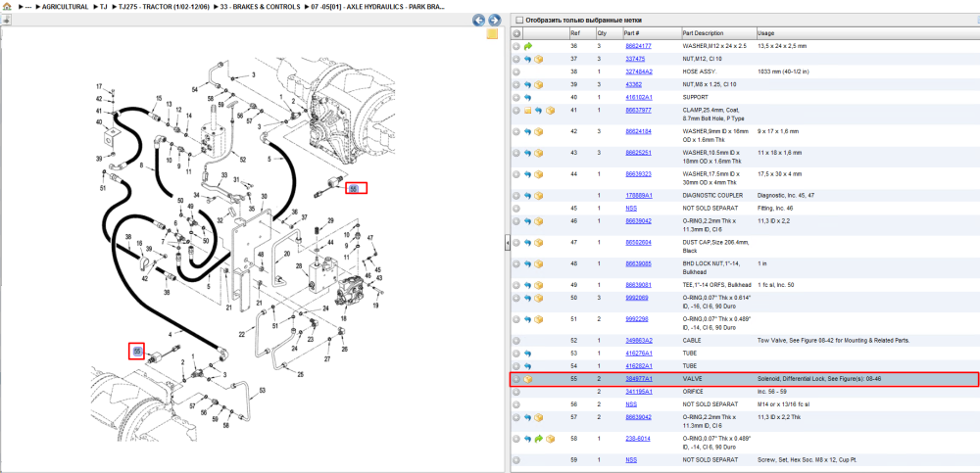The height and width of the screenshot is (473, 980).
Task: Select the 'SUPPORT' description cell
Action: (x=695, y=98)
